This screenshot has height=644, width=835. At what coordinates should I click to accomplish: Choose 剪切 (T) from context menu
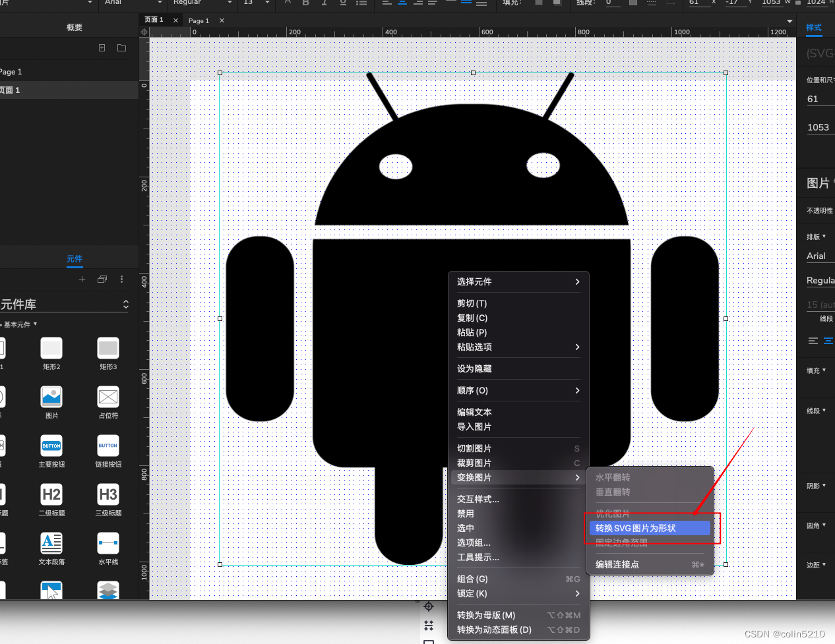point(518,303)
